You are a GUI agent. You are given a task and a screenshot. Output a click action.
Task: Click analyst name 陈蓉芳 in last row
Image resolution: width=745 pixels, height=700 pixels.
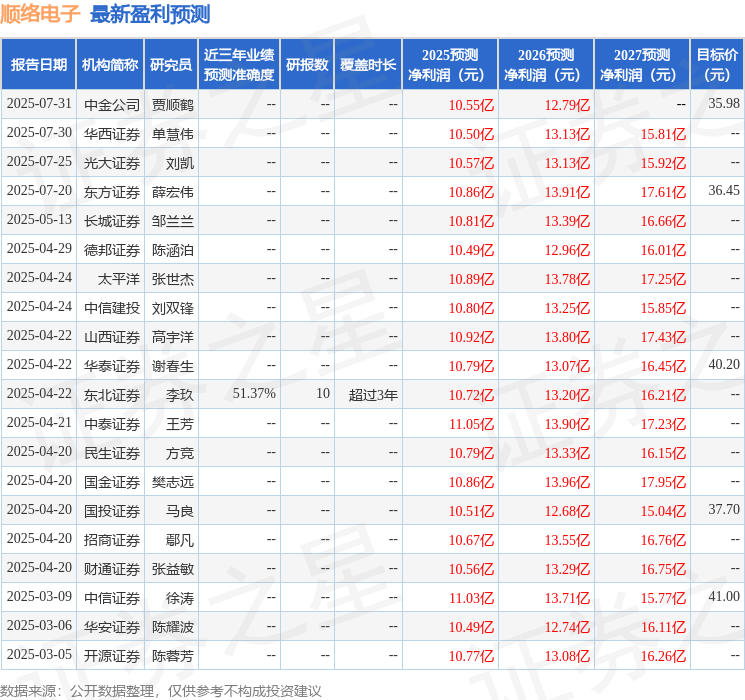[x=173, y=656]
